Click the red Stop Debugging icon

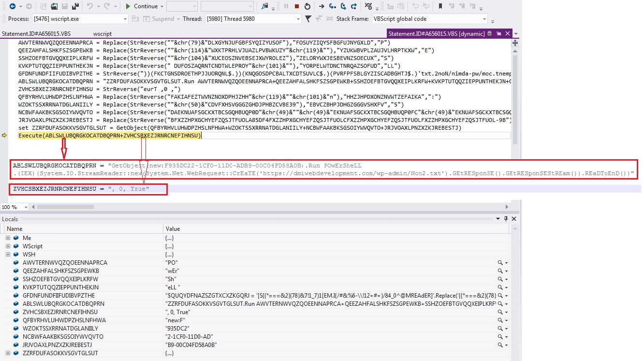pyautogui.click(x=296, y=6)
